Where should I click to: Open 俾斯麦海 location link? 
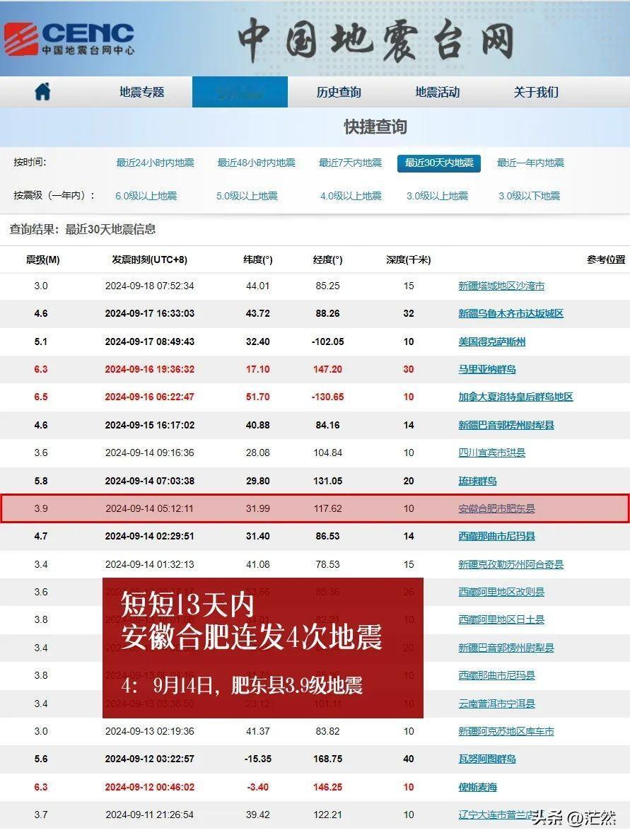[477, 787]
